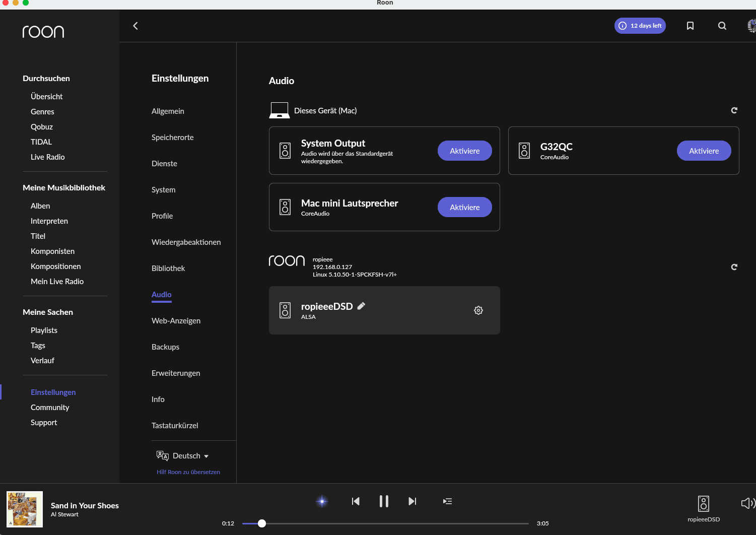Open Tags in sidebar
756x535 pixels.
[38, 346]
